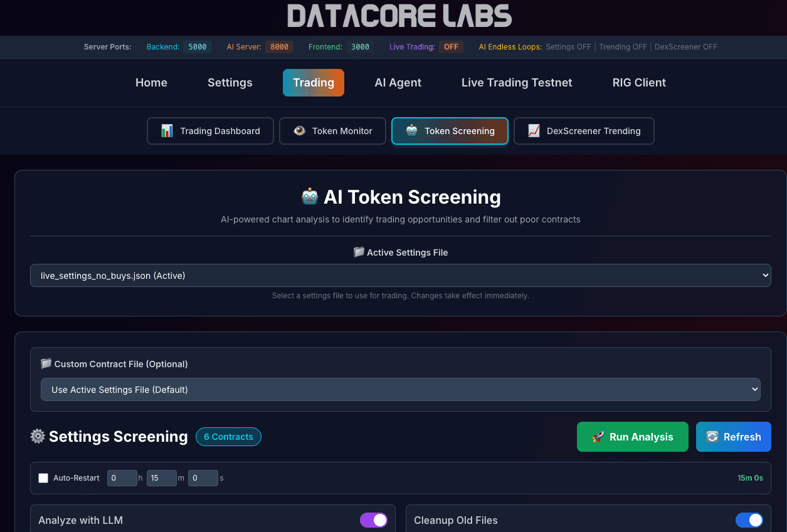Click the DexScreener OFF loop status
This screenshot has width=787, height=532.
click(686, 47)
